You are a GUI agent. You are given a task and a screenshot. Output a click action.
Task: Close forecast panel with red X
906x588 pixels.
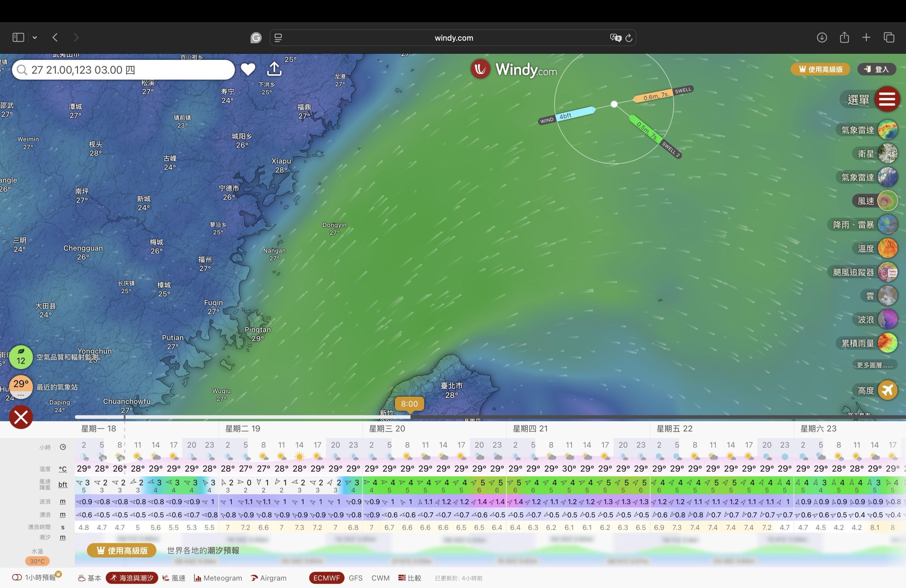[21, 417]
